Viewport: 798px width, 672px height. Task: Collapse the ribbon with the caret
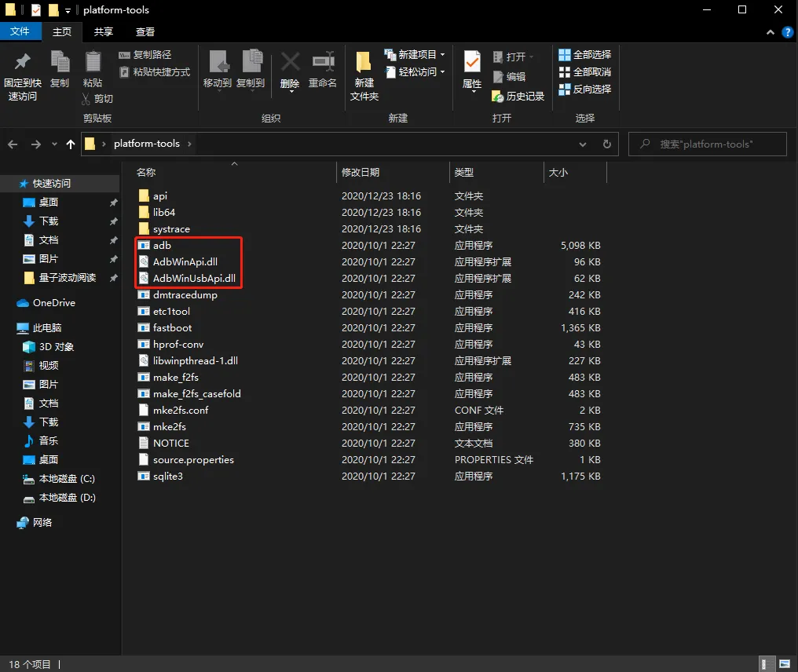(x=770, y=32)
